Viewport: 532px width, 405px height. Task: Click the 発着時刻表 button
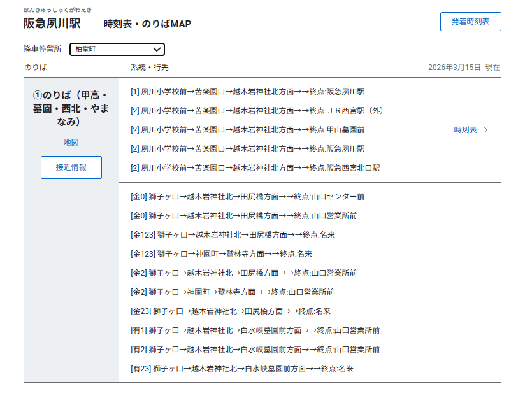tap(470, 22)
